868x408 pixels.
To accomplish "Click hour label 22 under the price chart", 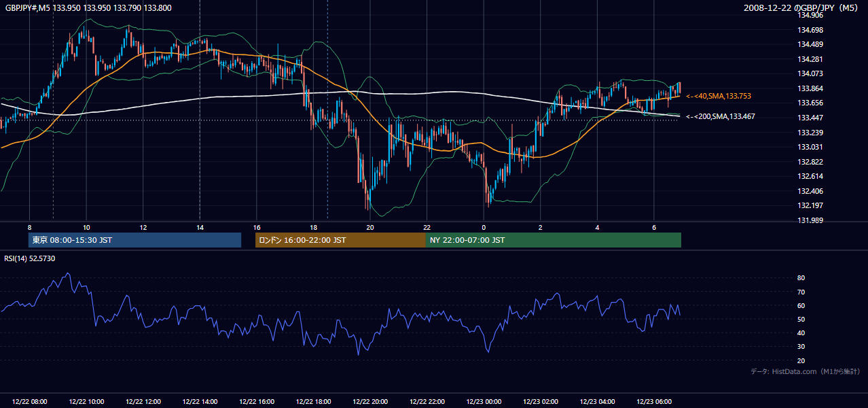I will pos(427,227).
